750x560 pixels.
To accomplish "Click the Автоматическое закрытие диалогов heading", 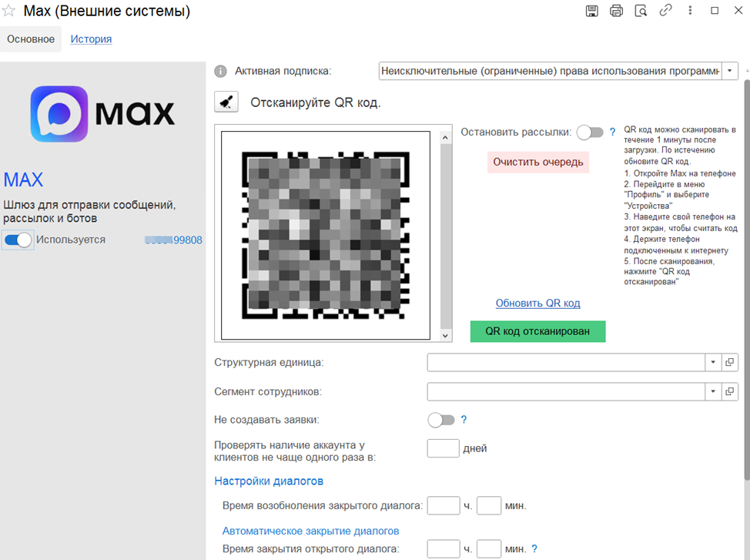I will coord(310,531).
